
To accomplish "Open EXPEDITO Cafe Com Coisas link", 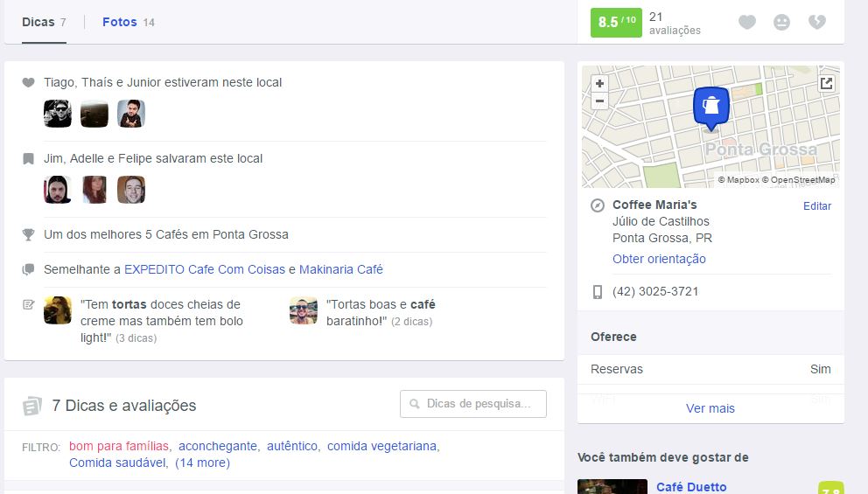I will point(204,269).
